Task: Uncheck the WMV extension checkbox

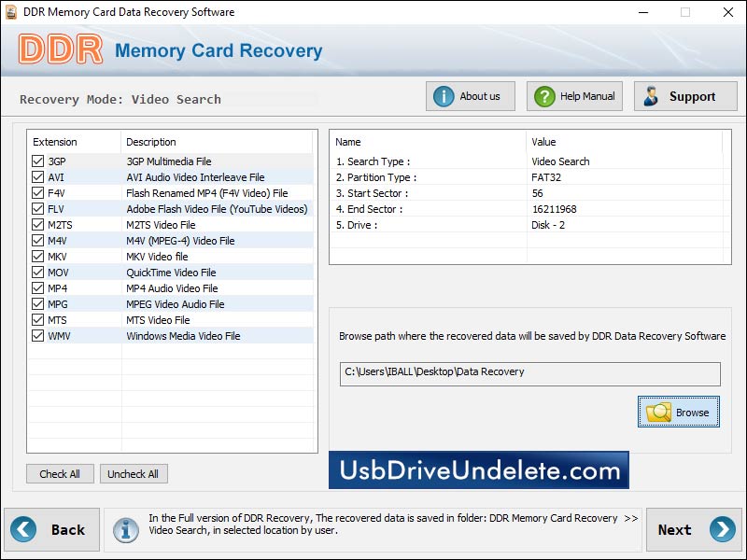Action: 37,336
